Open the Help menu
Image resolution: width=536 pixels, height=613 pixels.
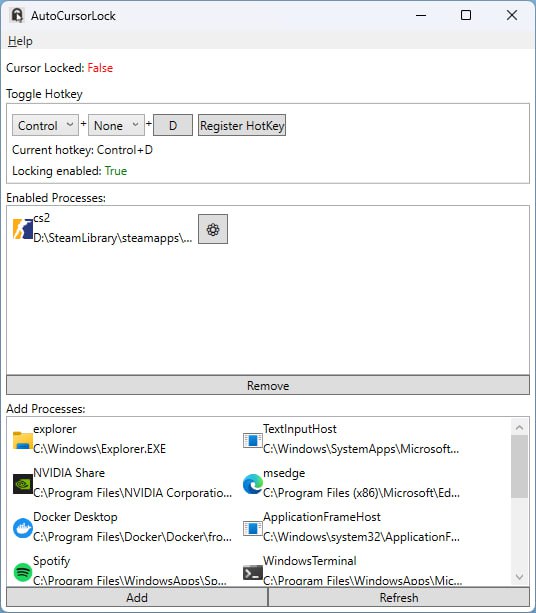(20, 41)
